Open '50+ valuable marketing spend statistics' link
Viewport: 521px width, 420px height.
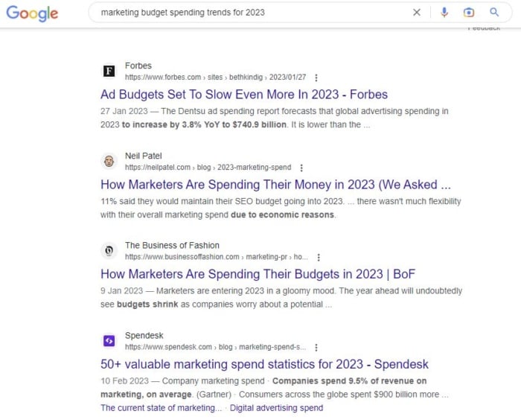pos(264,364)
